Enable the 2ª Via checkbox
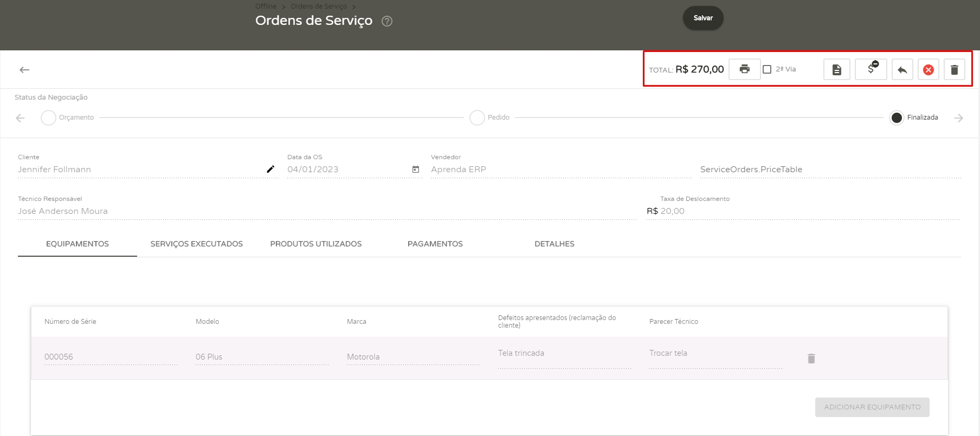 [x=767, y=69]
